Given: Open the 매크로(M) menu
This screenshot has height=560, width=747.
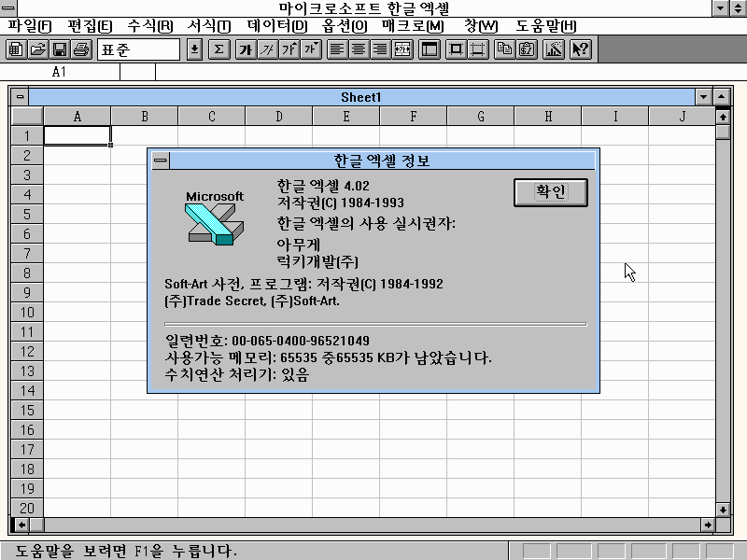Looking at the screenshot, I should coord(413,26).
